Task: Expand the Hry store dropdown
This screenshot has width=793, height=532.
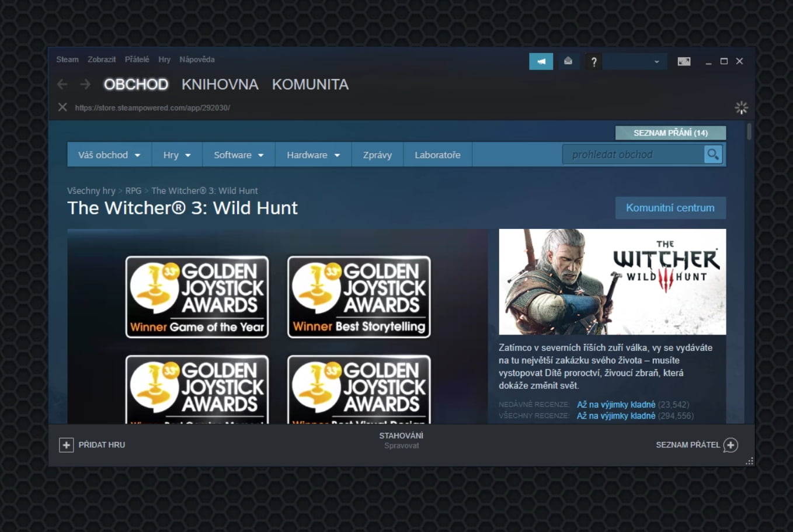Action: pos(177,155)
